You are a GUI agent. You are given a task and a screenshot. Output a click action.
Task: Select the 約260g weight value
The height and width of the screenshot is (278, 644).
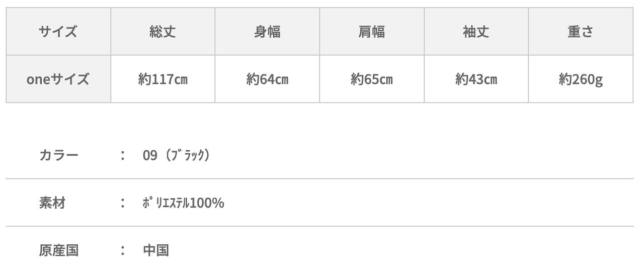point(581,79)
